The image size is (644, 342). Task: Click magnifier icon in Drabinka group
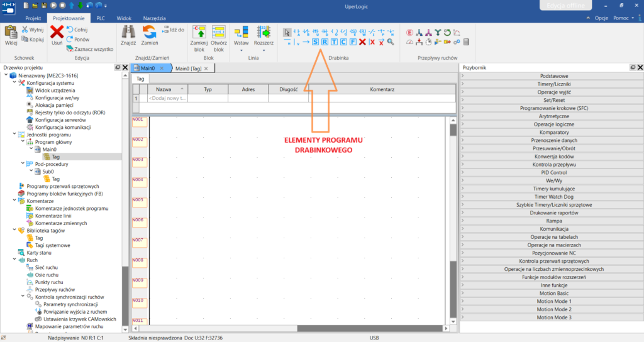[391, 42]
